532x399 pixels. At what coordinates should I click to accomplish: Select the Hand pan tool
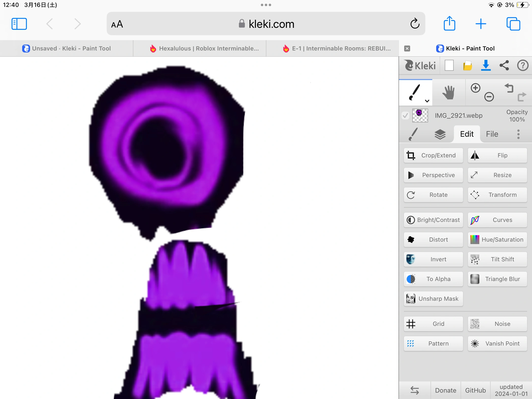click(449, 93)
